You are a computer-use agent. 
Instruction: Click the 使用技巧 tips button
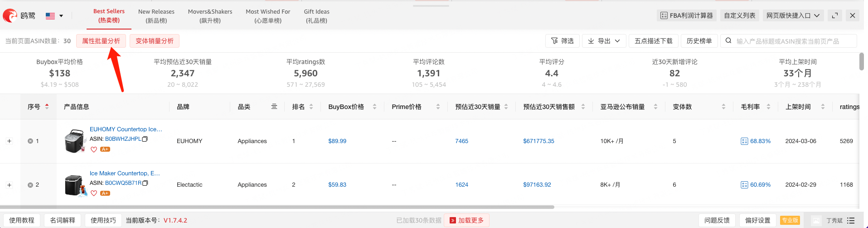pos(103,220)
